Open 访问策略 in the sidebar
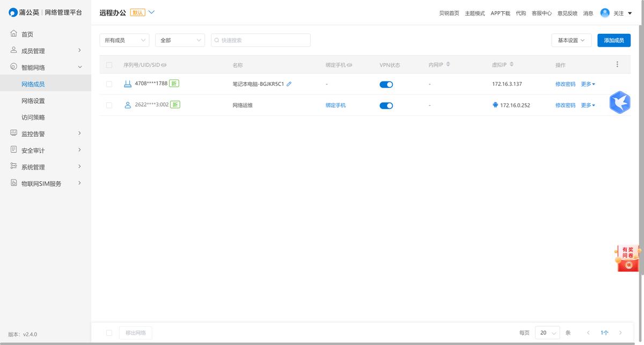 [x=33, y=118]
